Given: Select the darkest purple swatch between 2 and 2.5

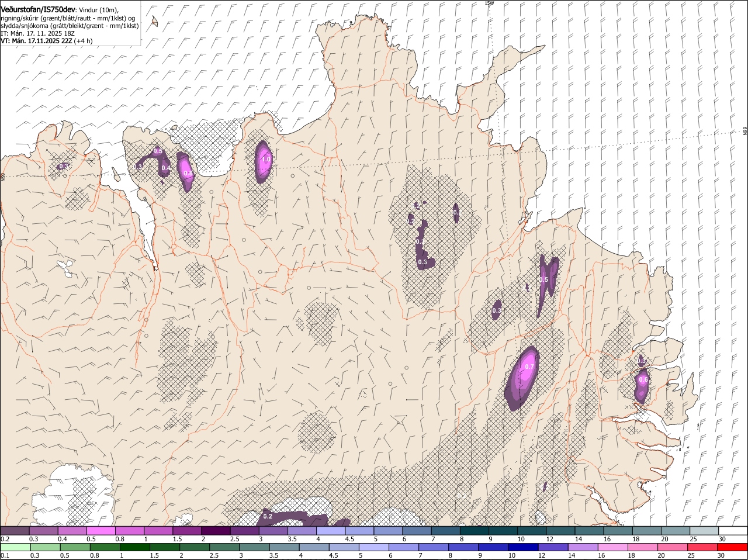Looking at the screenshot, I should click(x=216, y=531).
